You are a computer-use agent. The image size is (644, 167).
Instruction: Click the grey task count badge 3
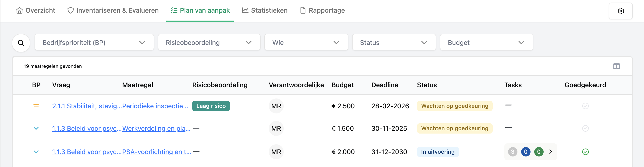coord(513,152)
